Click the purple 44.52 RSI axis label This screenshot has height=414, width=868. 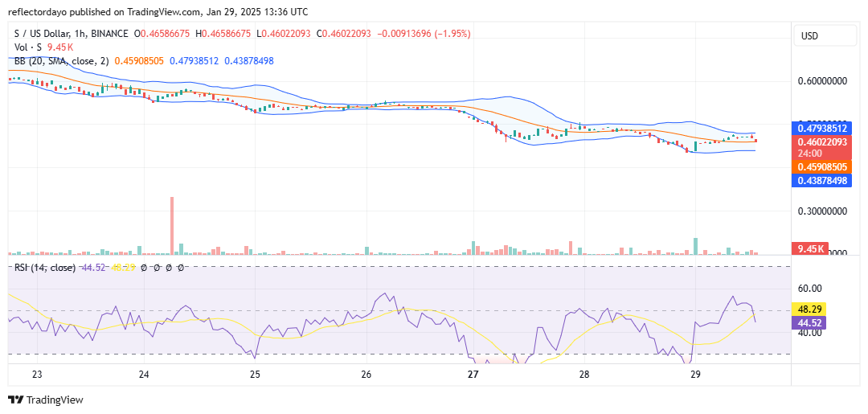point(810,322)
